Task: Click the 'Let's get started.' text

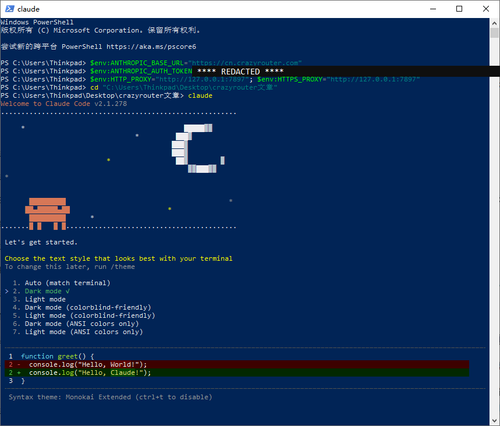Action: click(x=41, y=242)
